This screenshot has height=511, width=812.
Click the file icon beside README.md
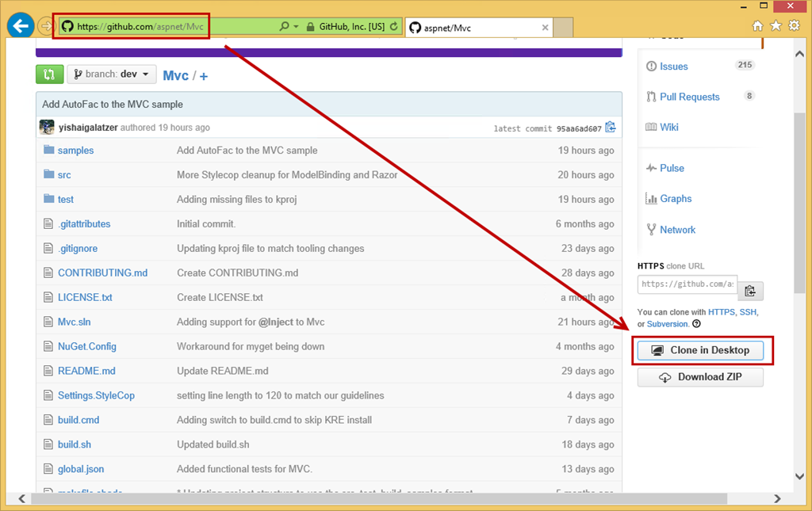pos(48,371)
